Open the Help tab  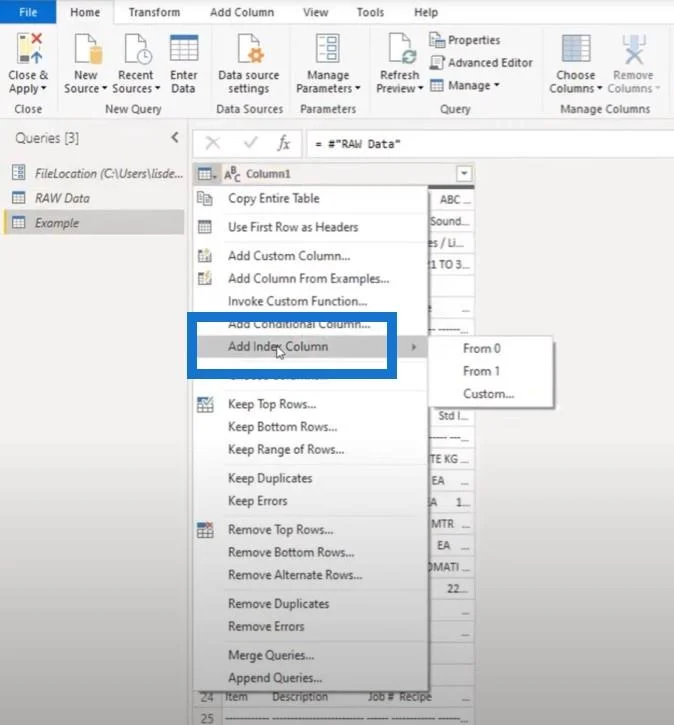pos(426,12)
